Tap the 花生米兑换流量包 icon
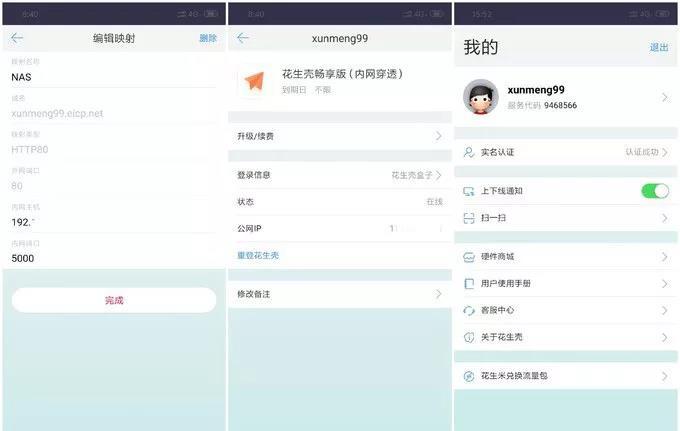 (469, 376)
